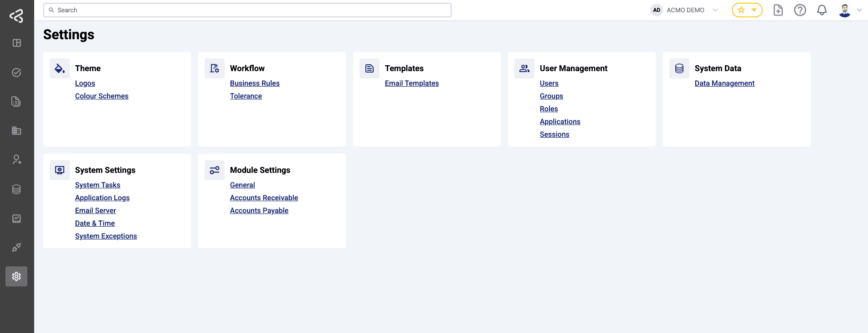
Task: Click the Templates document icon
Action: (x=370, y=68)
